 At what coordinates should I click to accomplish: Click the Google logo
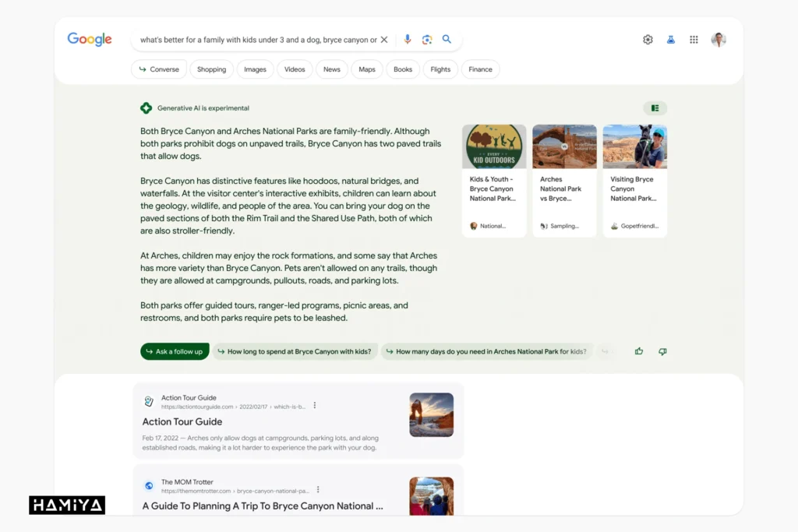(90, 39)
